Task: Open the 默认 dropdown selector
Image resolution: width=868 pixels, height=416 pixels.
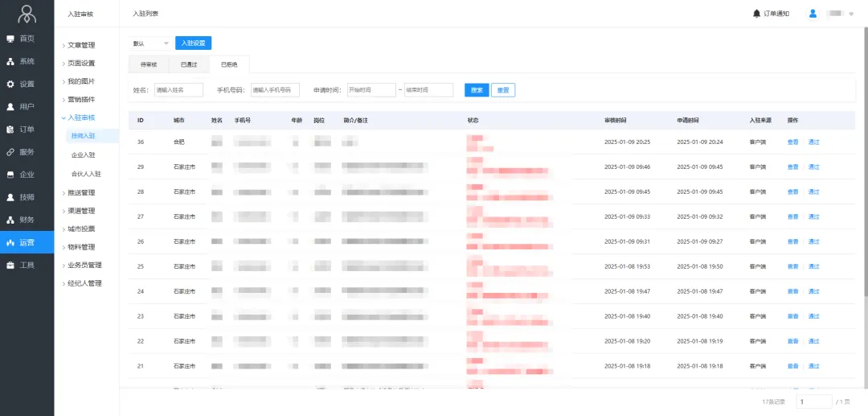Action: pos(150,43)
